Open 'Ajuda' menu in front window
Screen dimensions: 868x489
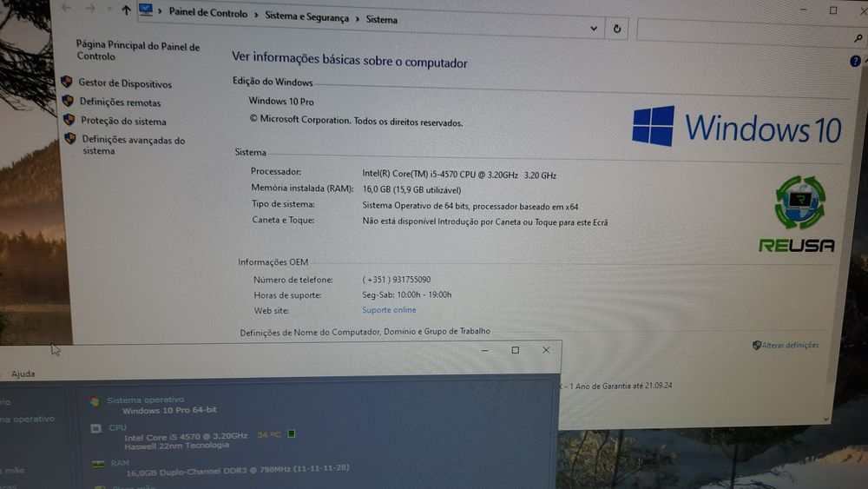(23, 373)
